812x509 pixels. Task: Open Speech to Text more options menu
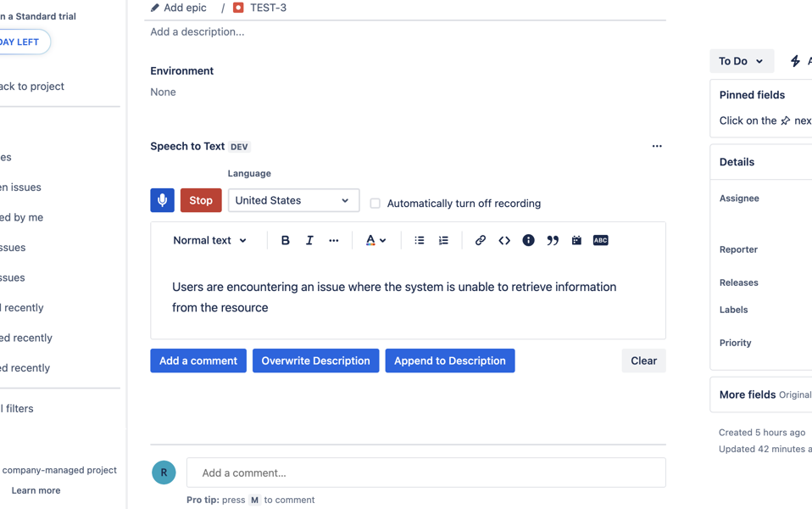coord(657,146)
